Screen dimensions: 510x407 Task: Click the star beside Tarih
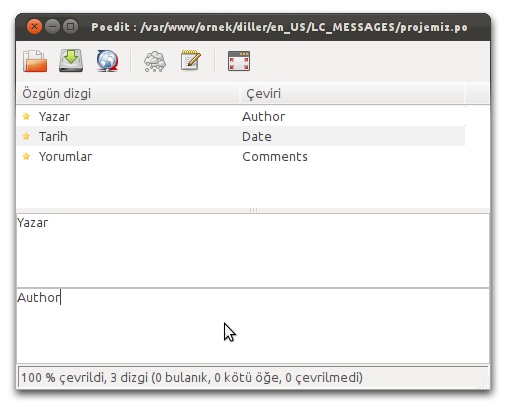(x=26, y=136)
